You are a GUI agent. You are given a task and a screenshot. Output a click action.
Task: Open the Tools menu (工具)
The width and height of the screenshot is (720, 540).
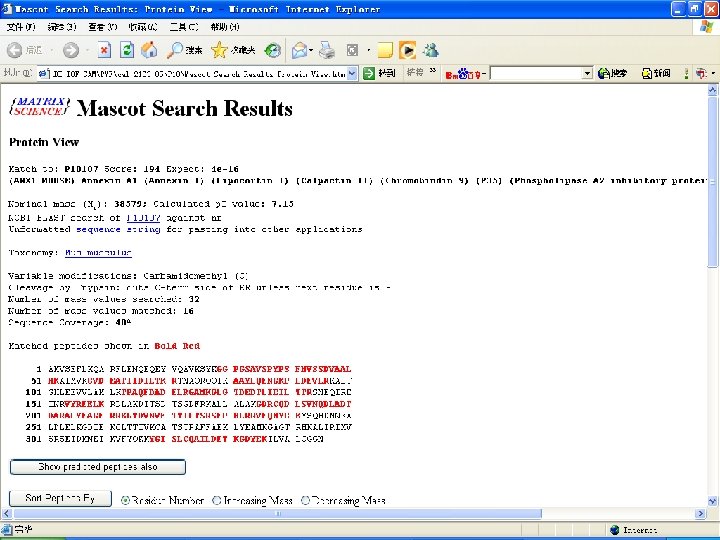(184, 27)
